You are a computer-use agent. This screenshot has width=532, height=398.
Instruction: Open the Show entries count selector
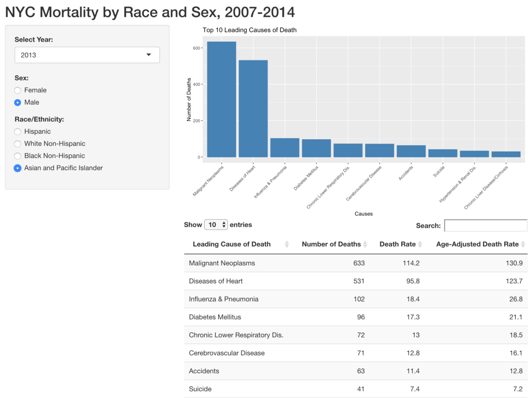(x=216, y=225)
